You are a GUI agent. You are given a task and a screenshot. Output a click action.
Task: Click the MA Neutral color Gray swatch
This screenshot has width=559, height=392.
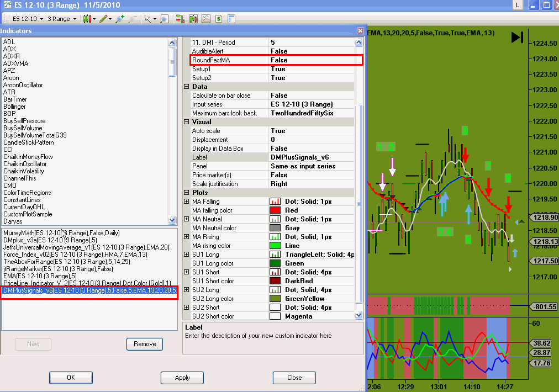(x=275, y=228)
